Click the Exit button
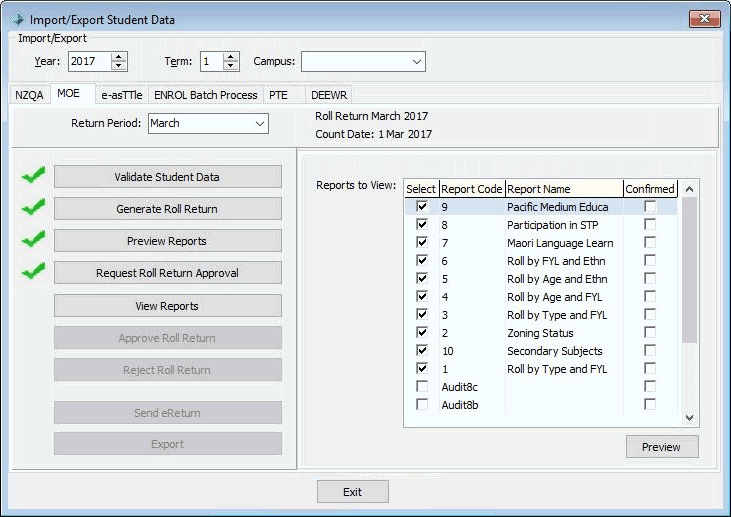This screenshot has height=517, width=731. click(x=352, y=492)
